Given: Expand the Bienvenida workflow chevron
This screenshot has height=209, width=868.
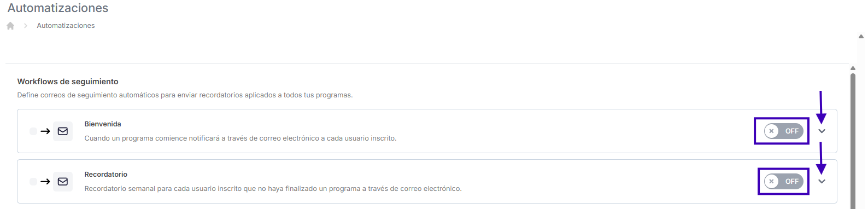Looking at the screenshot, I should pos(822,131).
